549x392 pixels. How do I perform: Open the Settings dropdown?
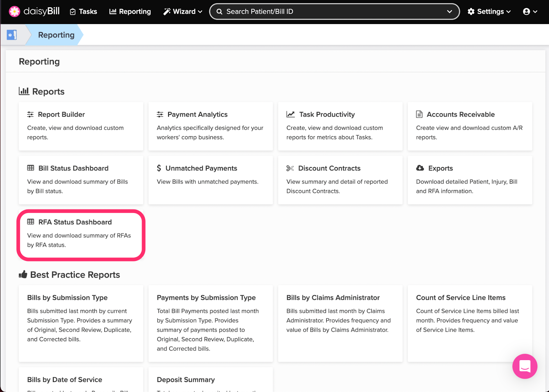coord(489,12)
